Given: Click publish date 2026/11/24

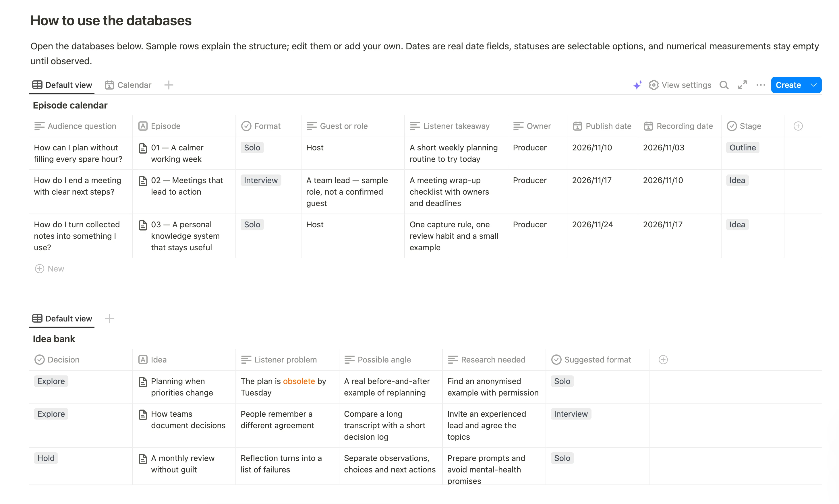Looking at the screenshot, I should point(592,224).
